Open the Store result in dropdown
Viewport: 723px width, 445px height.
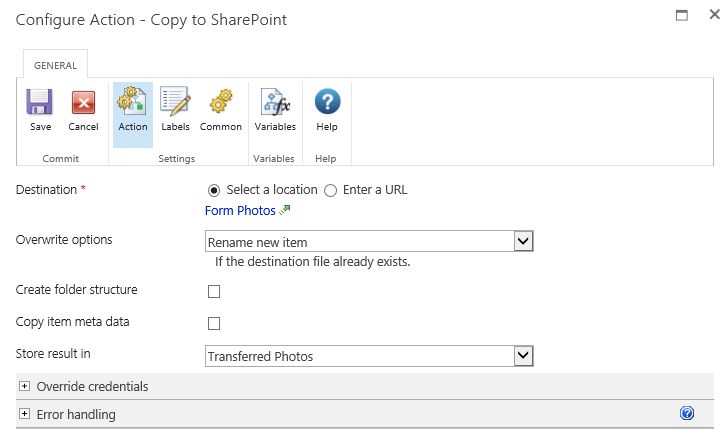pyautogui.click(x=369, y=356)
